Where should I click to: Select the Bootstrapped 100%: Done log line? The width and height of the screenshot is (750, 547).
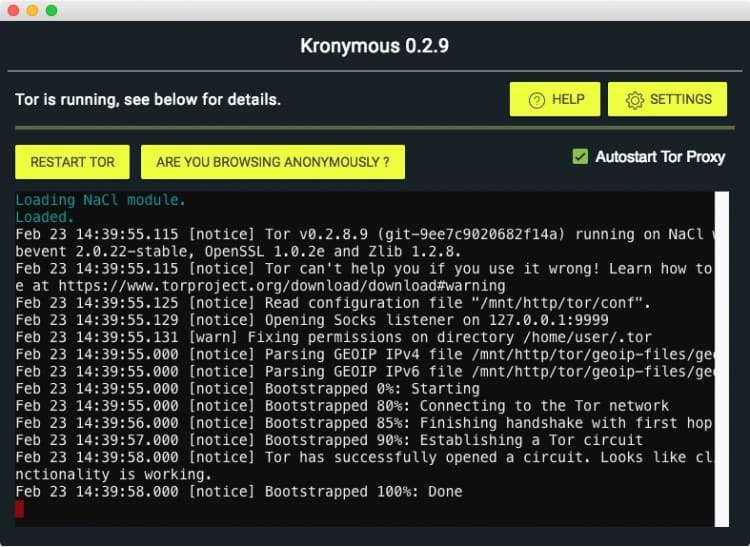tap(240, 492)
